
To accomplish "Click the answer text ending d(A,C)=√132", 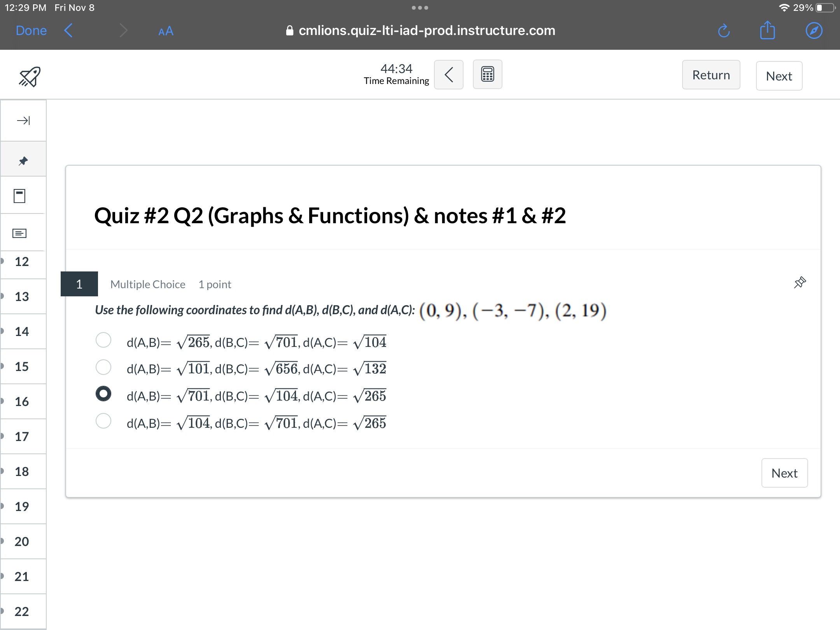I will tap(256, 369).
